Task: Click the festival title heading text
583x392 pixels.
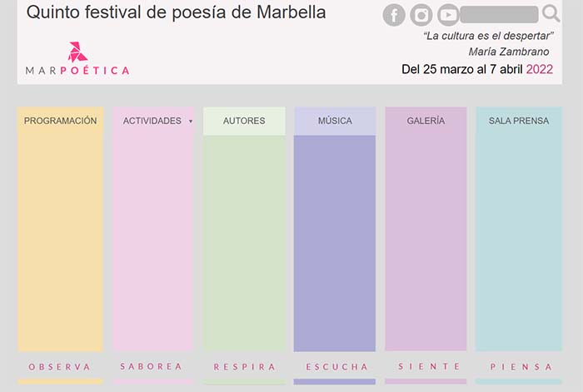Action: coord(176,12)
